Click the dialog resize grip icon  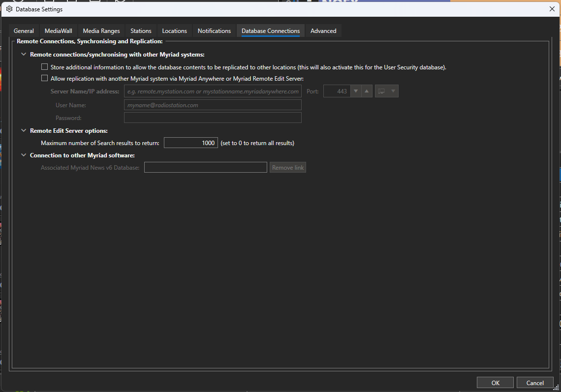[x=556, y=388]
